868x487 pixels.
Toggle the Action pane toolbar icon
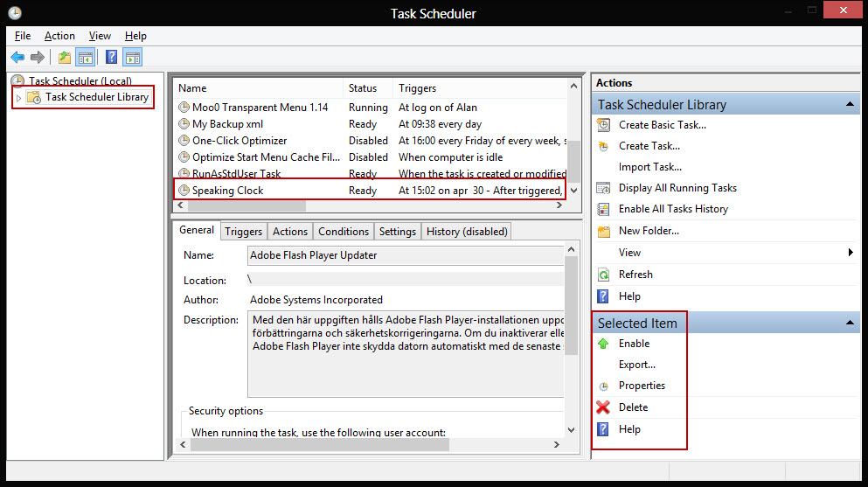coord(133,57)
